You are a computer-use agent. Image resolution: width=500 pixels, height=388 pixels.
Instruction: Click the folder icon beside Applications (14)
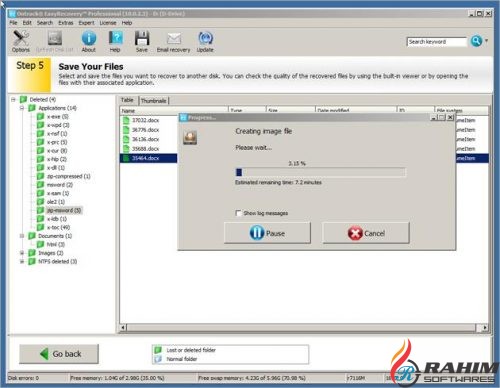(x=32, y=108)
